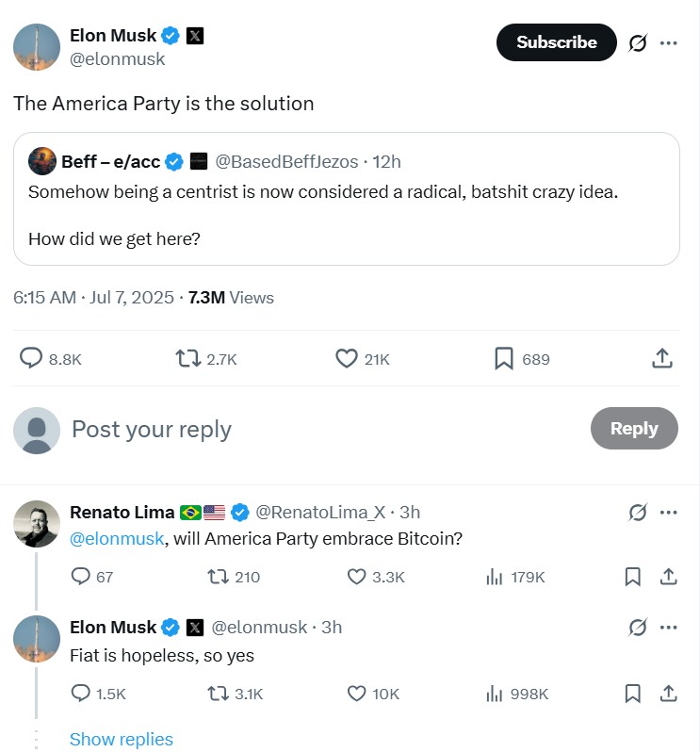700x752 pixels.
Task: Click the gray Reply button
Action: click(634, 428)
